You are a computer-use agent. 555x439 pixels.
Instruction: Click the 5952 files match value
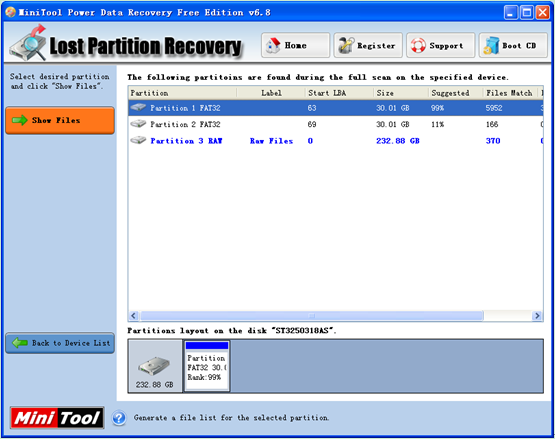(x=494, y=108)
